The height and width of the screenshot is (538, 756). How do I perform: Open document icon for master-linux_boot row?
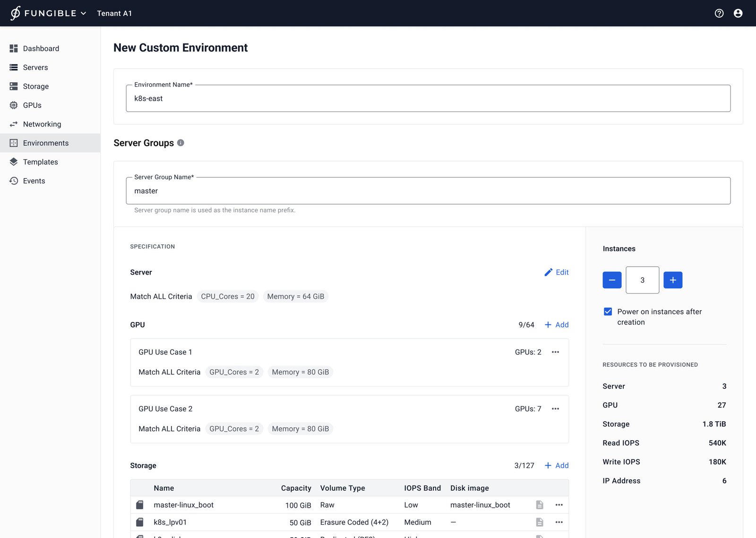click(x=539, y=505)
